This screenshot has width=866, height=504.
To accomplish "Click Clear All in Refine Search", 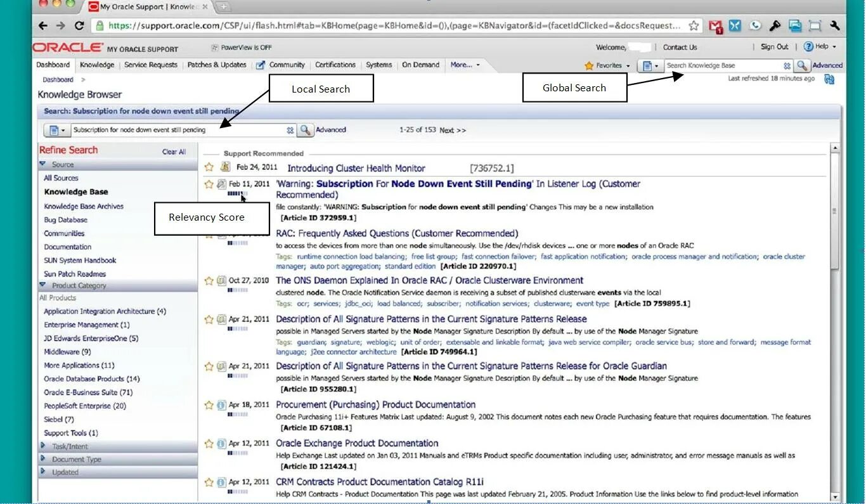I will (x=174, y=152).
